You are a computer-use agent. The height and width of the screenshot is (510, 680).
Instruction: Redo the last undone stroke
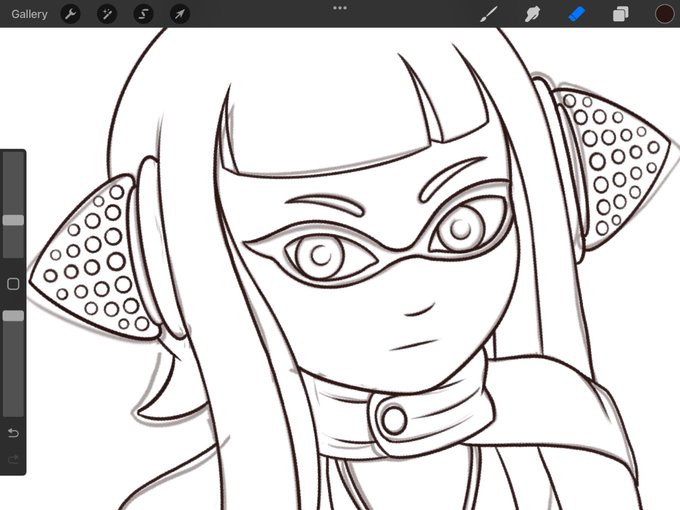coord(13,459)
